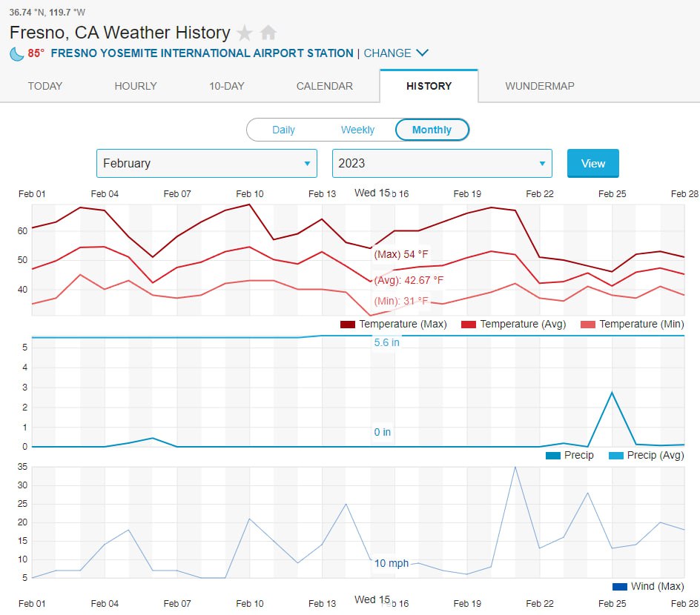This screenshot has height=615, width=700.
Task: Go to the 10-DAY tab
Action: coord(227,86)
